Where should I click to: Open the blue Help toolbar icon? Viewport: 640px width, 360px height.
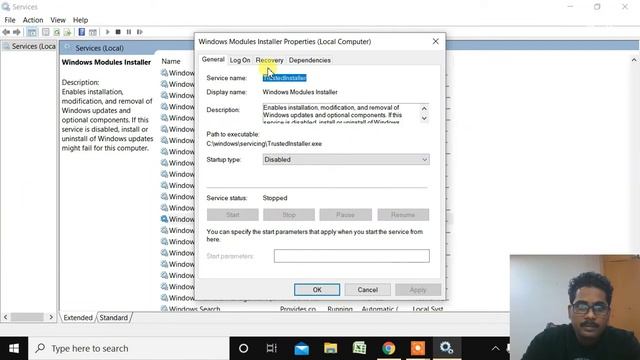pos(82,32)
